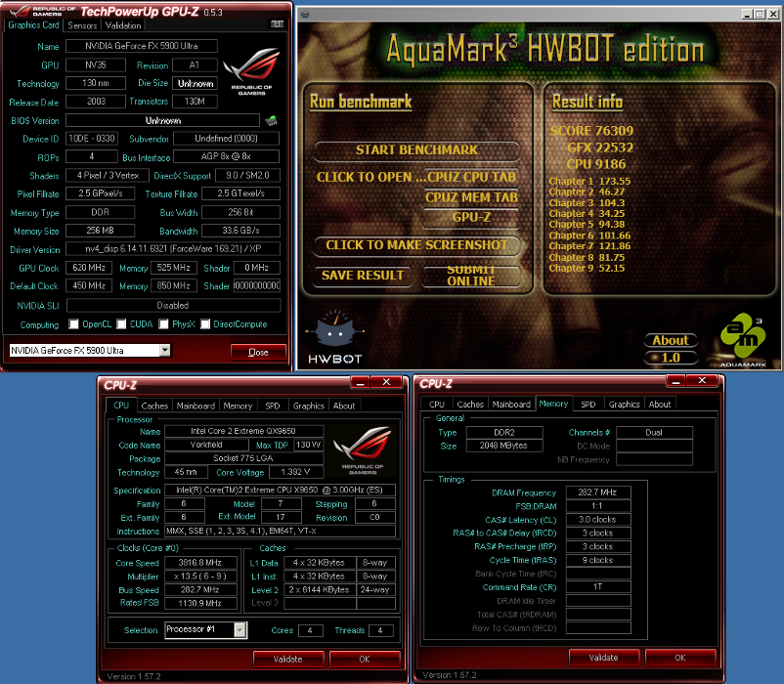784x684 pixels.
Task: Click the GPU Name field in GPU-Z
Action: coord(142,46)
